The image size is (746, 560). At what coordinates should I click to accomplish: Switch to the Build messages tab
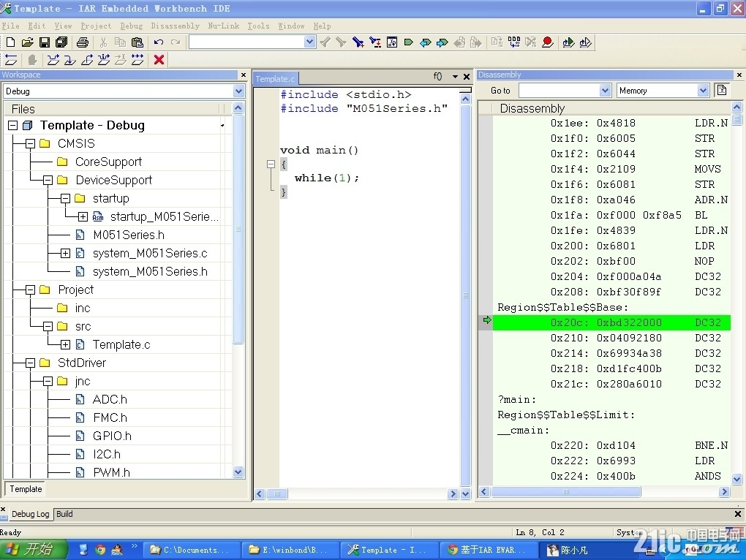click(x=64, y=514)
